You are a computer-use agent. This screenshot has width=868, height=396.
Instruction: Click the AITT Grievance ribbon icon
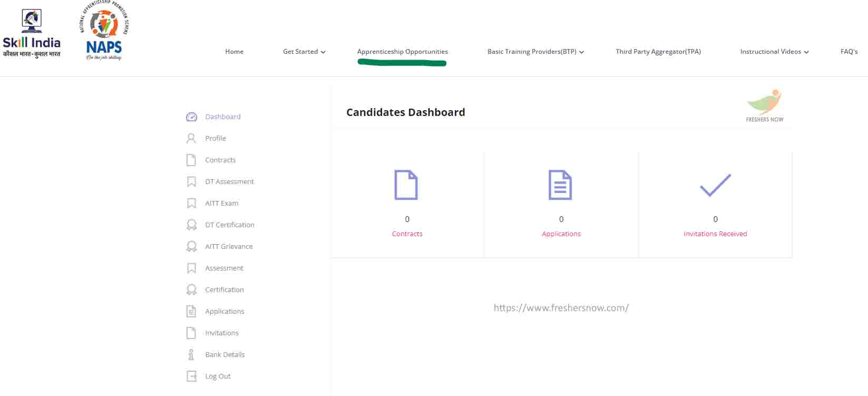click(x=191, y=247)
